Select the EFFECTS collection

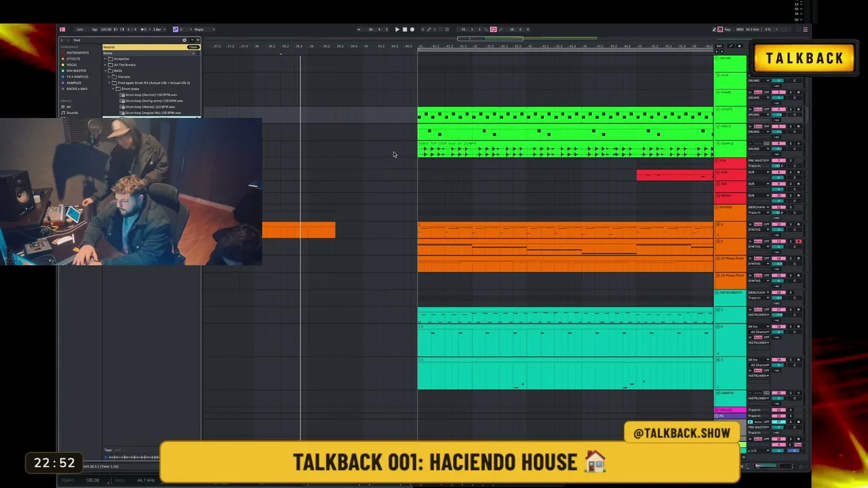coord(73,59)
